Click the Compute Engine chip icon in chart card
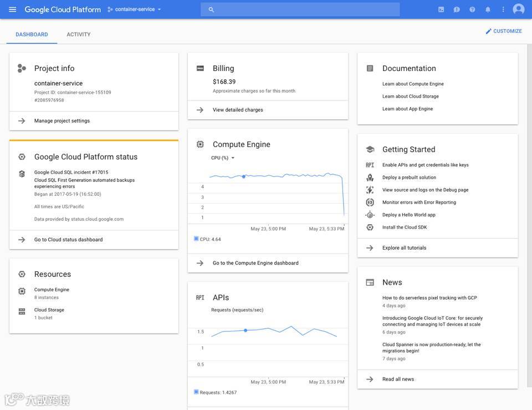Screen dimensions: 532x410 (x=200, y=144)
